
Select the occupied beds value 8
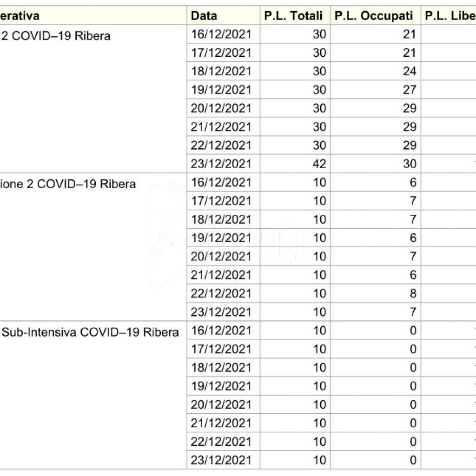click(x=413, y=293)
